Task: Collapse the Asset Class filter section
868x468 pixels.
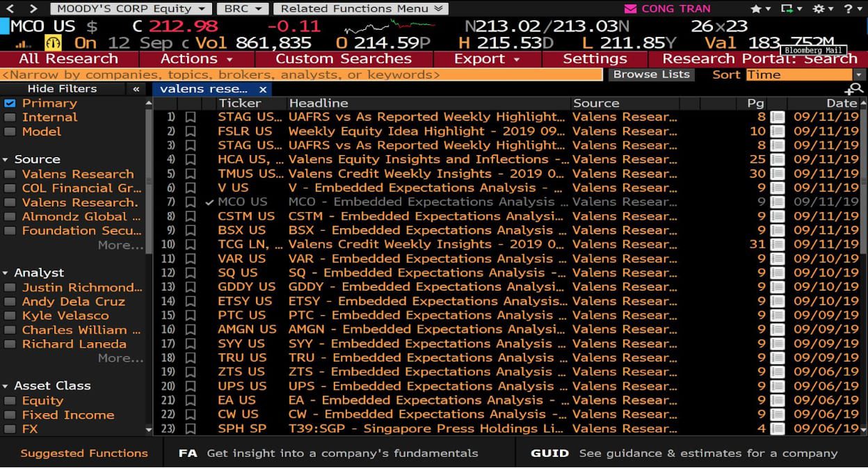Action: [6, 386]
